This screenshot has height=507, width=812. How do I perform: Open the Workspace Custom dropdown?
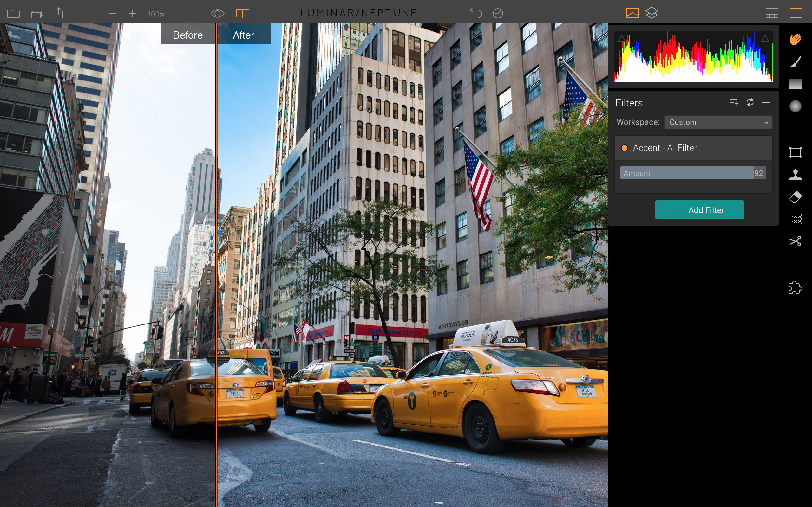click(x=718, y=122)
